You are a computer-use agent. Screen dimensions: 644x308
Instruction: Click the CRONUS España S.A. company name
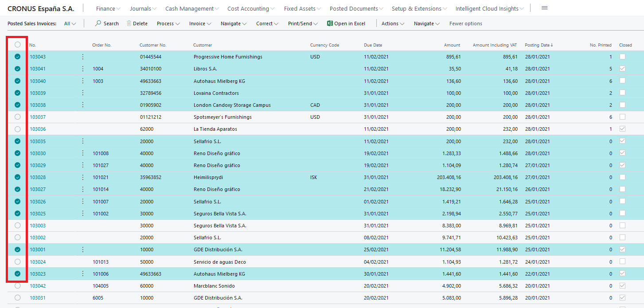click(x=41, y=8)
